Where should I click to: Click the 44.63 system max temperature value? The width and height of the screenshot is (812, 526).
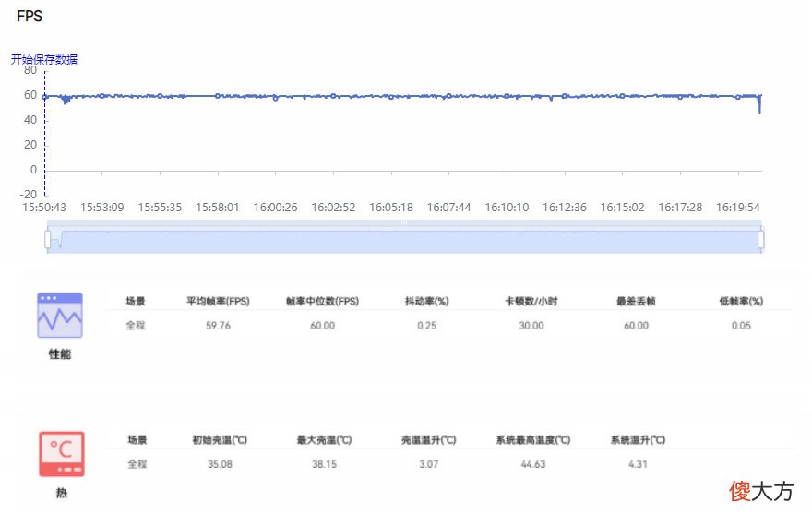point(533,464)
